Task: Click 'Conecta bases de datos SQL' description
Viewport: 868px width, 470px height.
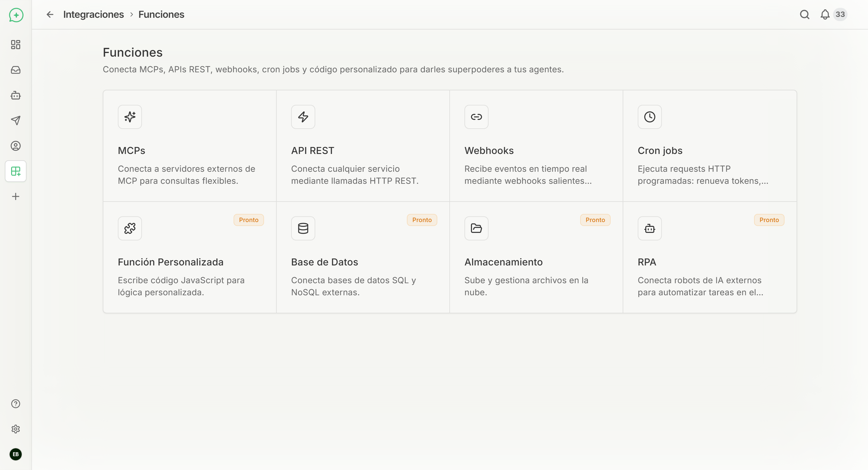Action: (354, 287)
